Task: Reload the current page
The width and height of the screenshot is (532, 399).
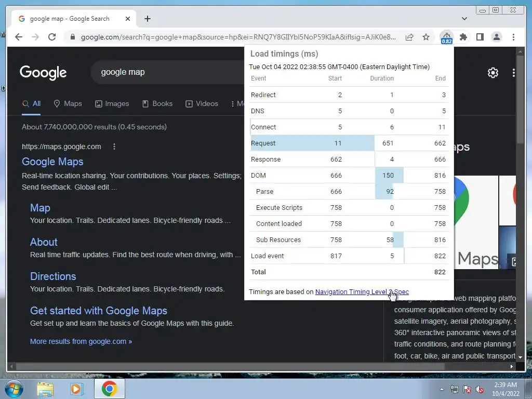Action: coord(52,37)
